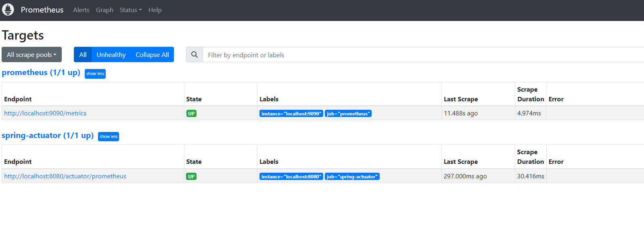Show only Unhealthy targets
644x228 pixels.
[111, 54]
